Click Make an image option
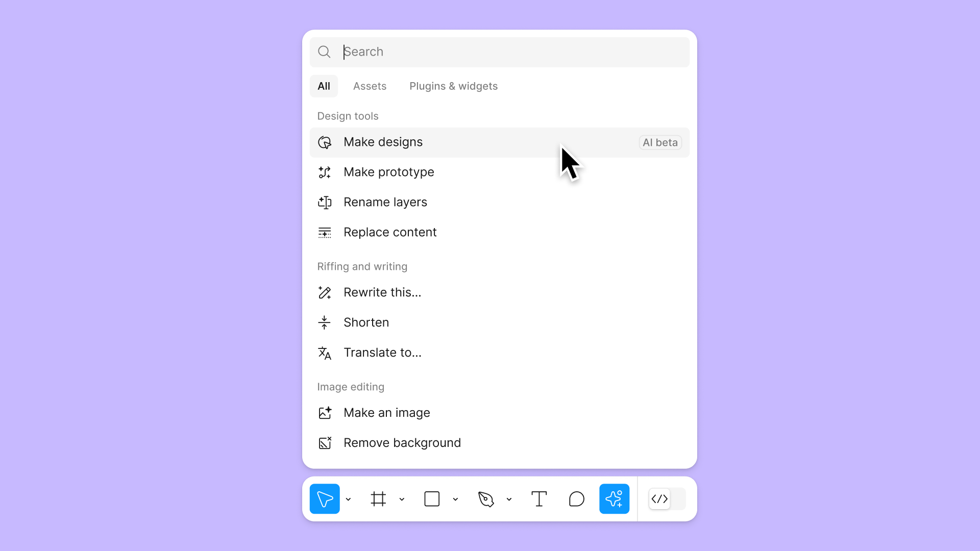The height and width of the screenshot is (551, 980). (387, 412)
